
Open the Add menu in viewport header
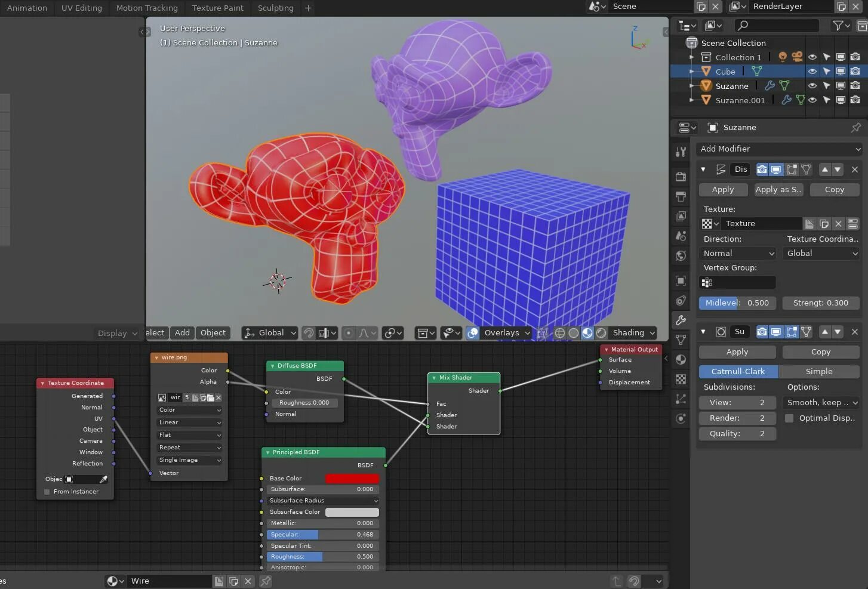click(182, 333)
